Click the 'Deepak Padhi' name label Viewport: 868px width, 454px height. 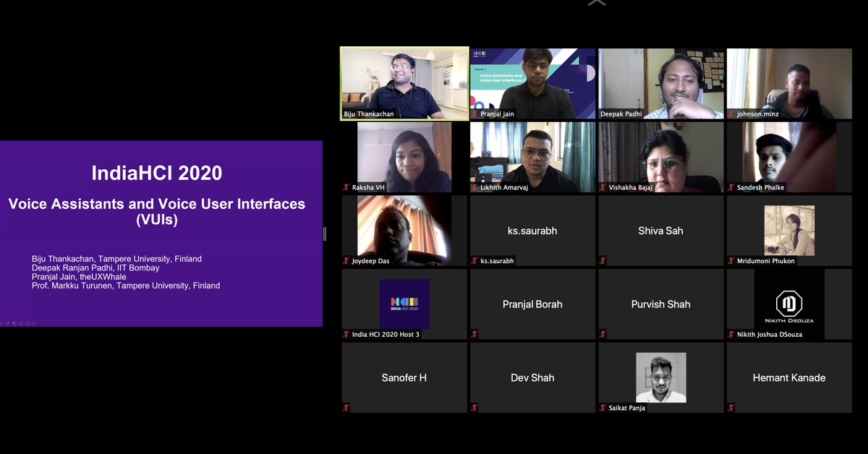coord(621,114)
